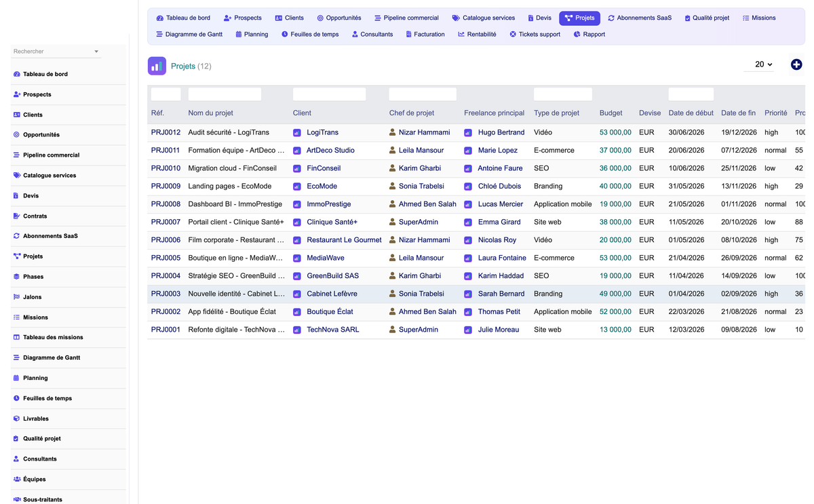Click the Nom du projet filter field
This screenshot has height=504, width=814.
225,94
